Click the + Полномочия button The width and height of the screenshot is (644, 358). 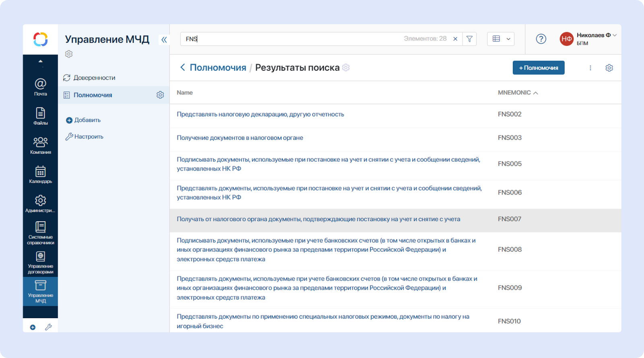pos(539,68)
